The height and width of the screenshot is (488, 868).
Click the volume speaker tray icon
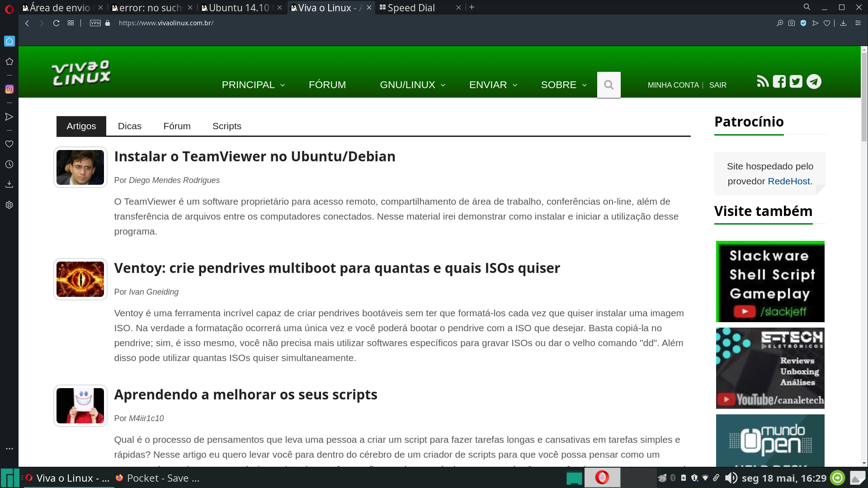click(x=731, y=478)
